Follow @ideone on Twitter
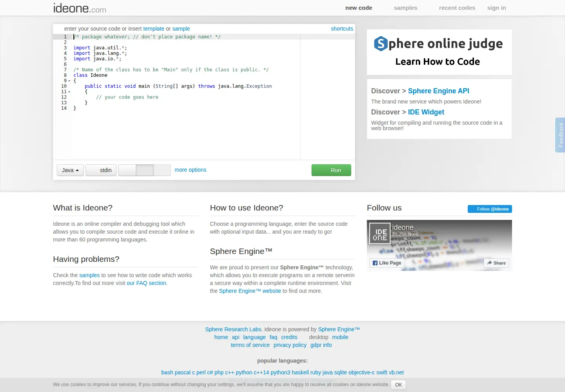The height and width of the screenshot is (392, 565). [490, 209]
